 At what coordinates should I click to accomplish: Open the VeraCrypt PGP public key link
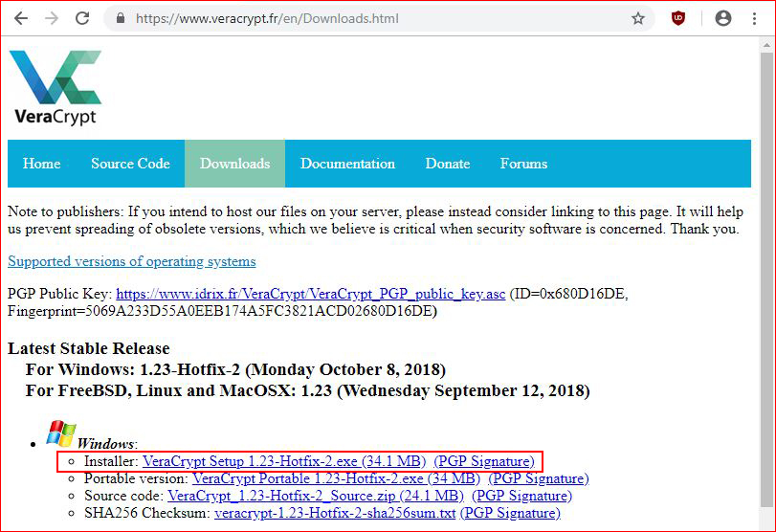310,294
